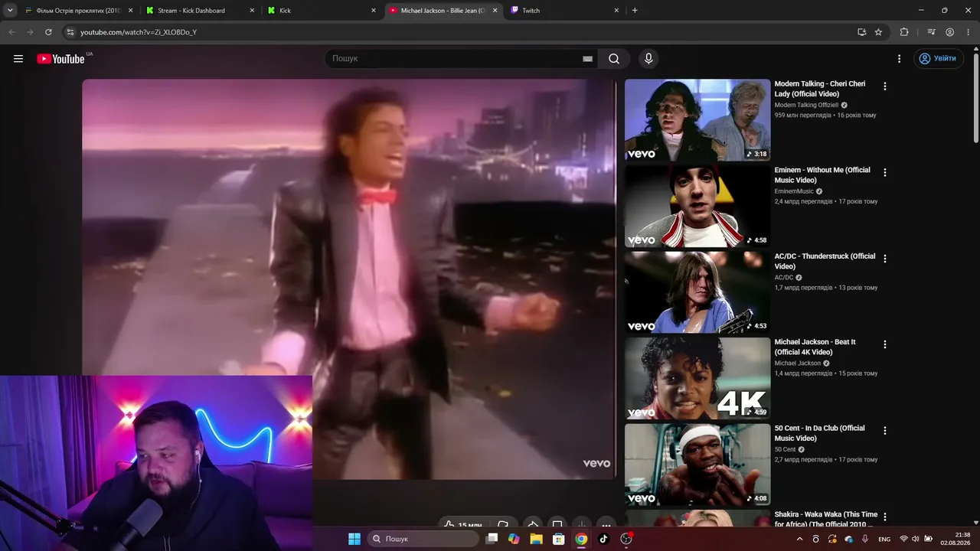Image resolution: width=980 pixels, height=551 pixels.
Task: Open the AC/DC channel name link
Action: 784,278
